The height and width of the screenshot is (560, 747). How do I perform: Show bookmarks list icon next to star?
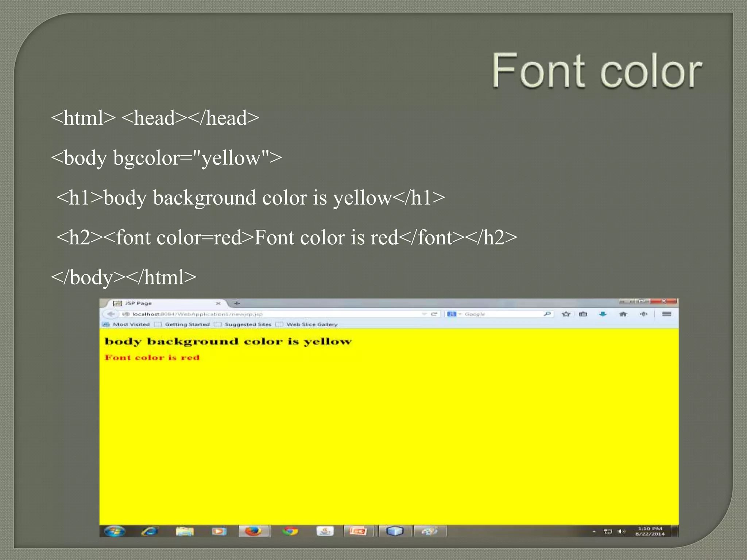tap(583, 314)
